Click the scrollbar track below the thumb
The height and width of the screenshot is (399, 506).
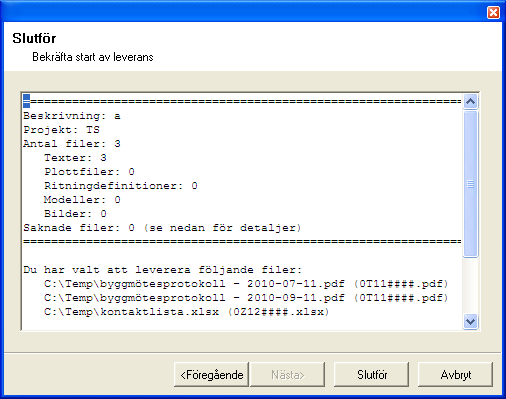click(470, 285)
